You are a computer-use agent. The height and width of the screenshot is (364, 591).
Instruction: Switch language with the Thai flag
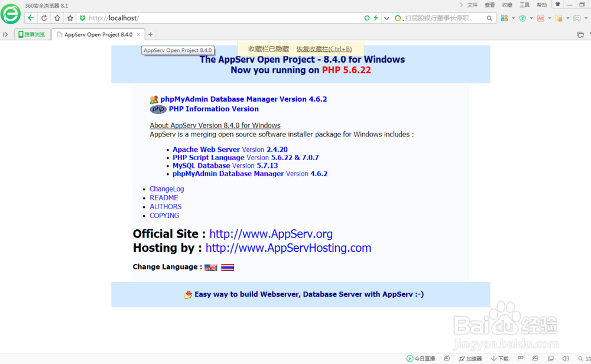(x=228, y=268)
